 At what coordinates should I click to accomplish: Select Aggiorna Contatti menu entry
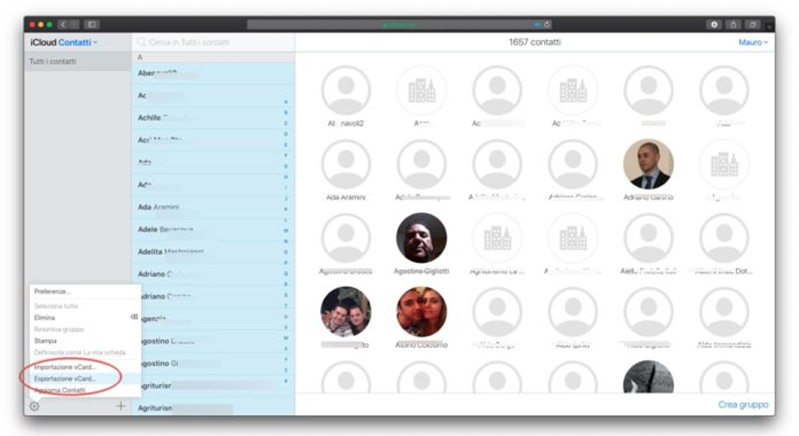click(60, 390)
